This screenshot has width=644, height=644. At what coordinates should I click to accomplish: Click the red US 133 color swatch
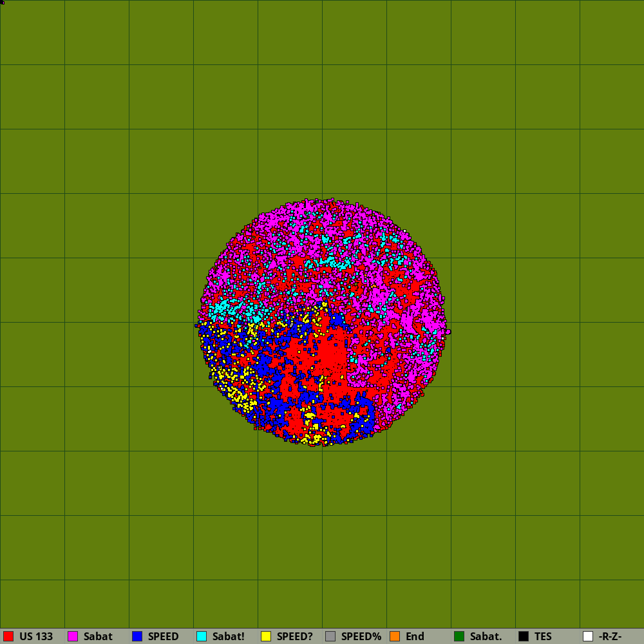[x=8, y=636]
